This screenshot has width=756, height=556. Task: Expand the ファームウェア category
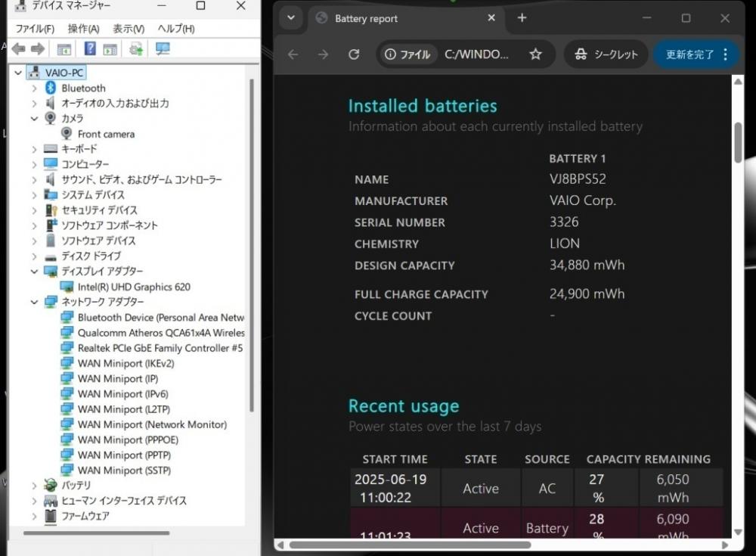34,516
